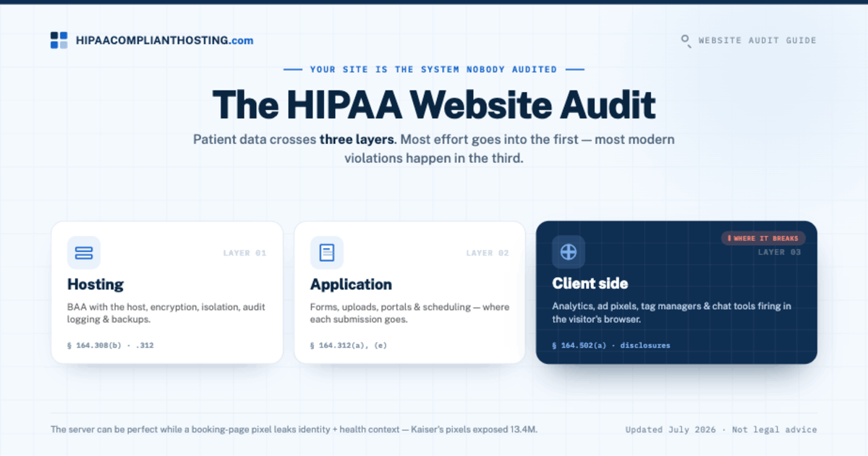Select the Application document icon
Image resolution: width=868 pixels, height=456 pixels.
point(327,253)
